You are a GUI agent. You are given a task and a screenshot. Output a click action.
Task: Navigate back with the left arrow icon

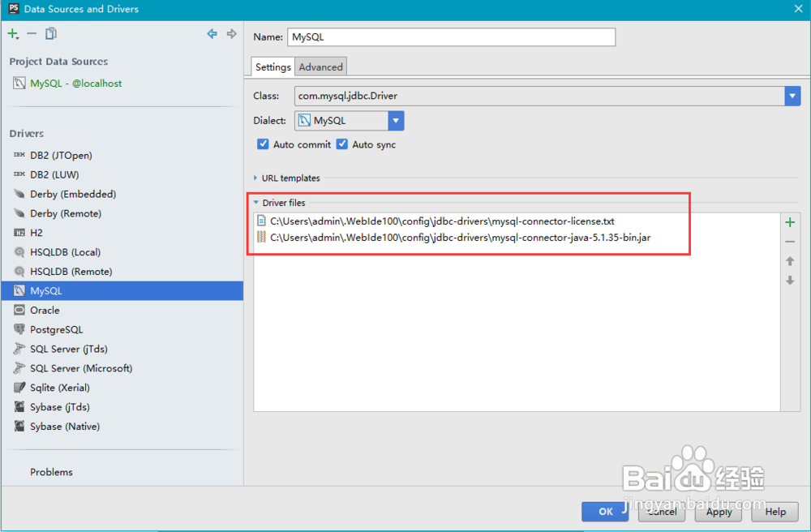click(212, 33)
